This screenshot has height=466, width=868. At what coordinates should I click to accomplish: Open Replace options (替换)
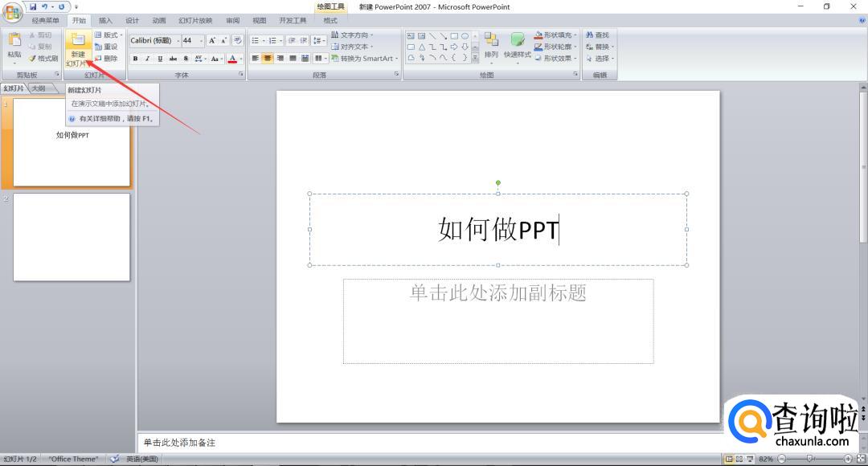pyautogui.click(x=600, y=47)
